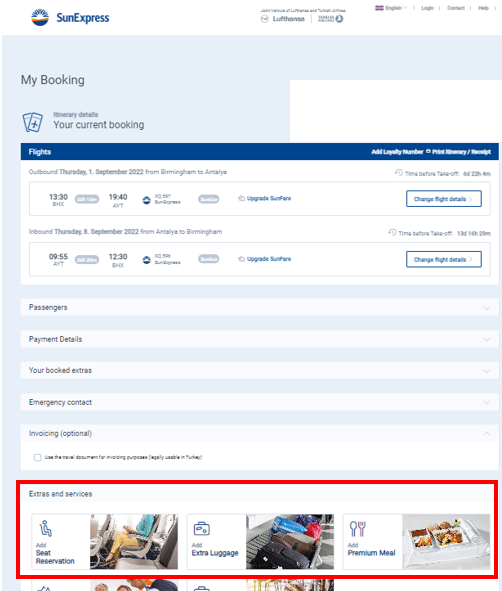Viewport: 502px width, 591px height.
Task: Open the Extra Luggage photo thumbnail
Action: [290, 542]
